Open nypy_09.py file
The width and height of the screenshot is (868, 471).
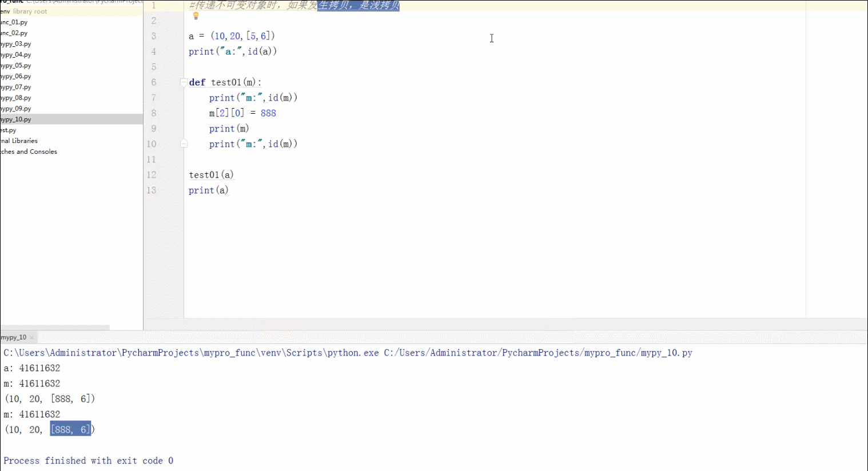[16, 109]
